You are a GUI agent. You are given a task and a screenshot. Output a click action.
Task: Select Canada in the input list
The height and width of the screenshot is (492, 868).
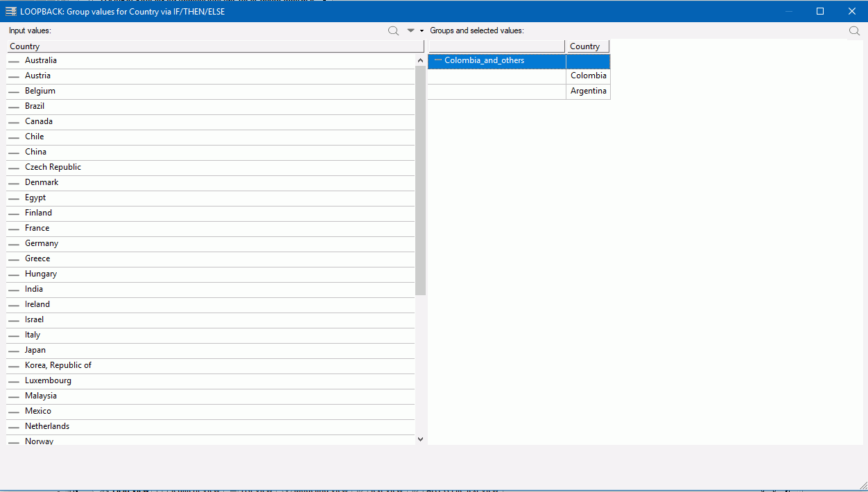[211, 122]
